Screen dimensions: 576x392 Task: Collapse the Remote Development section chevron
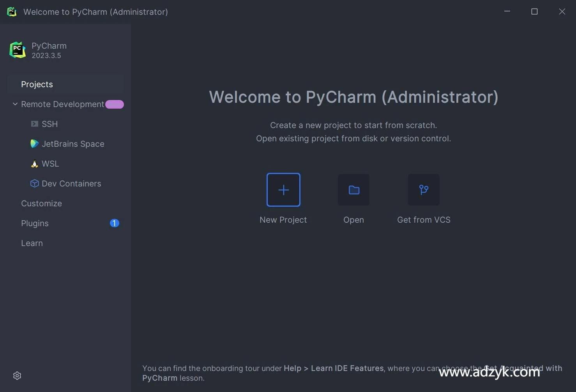15,104
